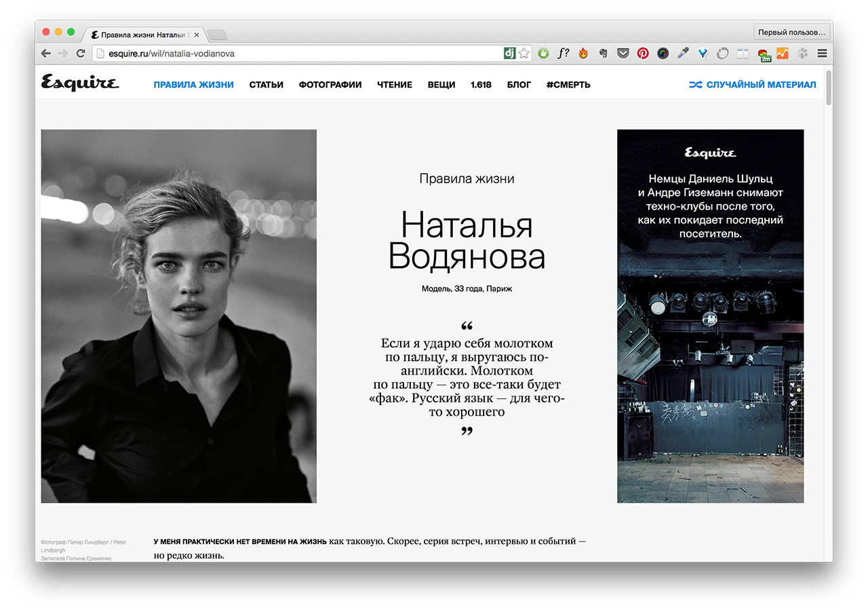
Task: Select the «1.618» nav item
Action: click(481, 85)
